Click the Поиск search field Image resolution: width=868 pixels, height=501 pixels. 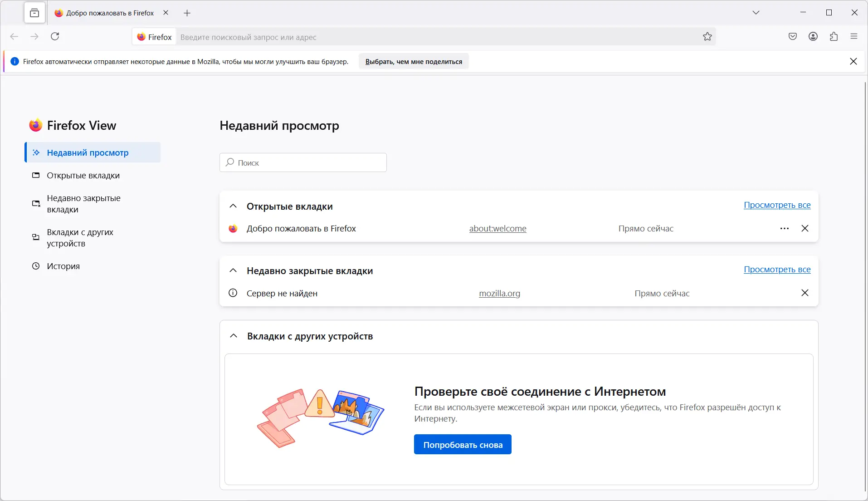[x=303, y=163]
